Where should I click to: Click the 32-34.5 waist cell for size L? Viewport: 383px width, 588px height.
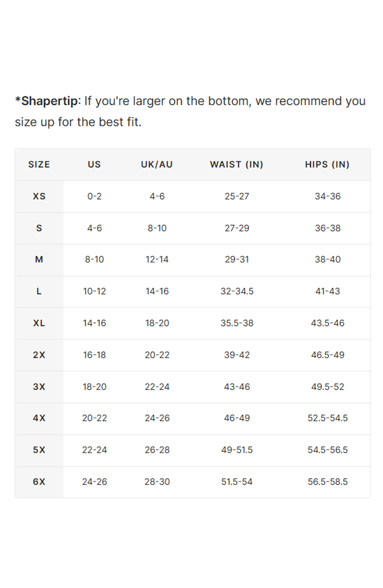237,292
